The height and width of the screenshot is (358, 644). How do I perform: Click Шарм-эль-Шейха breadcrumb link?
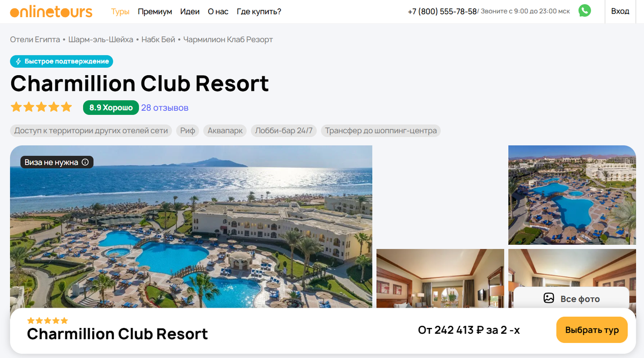click(101, 40)
